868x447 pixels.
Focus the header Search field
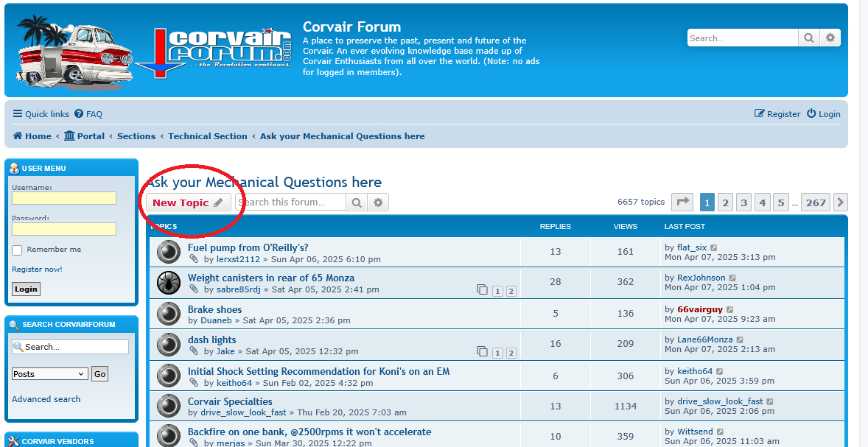pos(743,38)
